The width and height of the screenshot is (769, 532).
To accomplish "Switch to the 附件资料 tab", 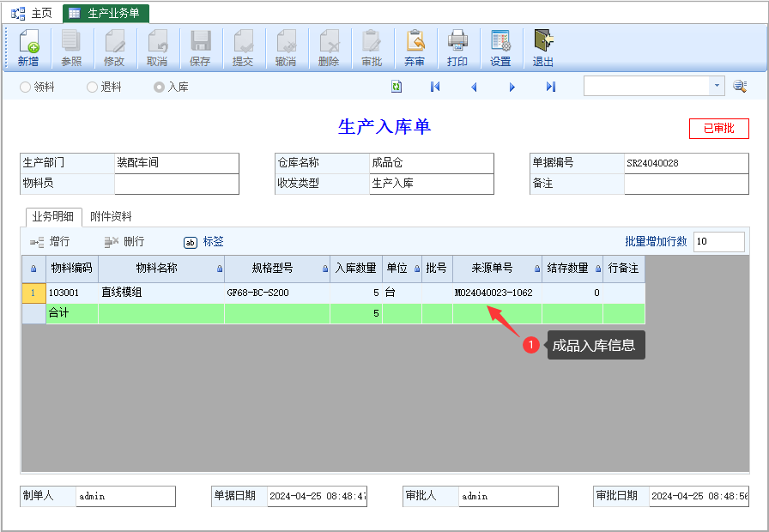I will 111,216.
